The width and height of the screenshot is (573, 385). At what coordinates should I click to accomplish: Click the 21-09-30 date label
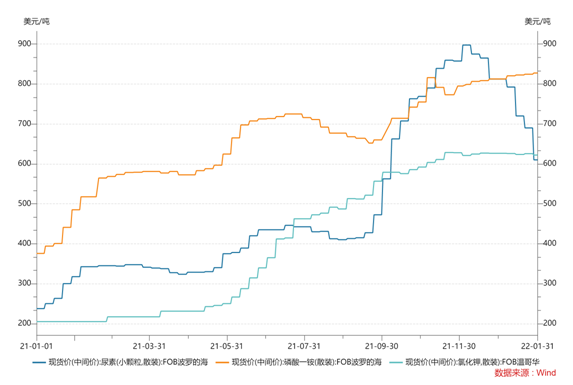click(x=382, y=346)
